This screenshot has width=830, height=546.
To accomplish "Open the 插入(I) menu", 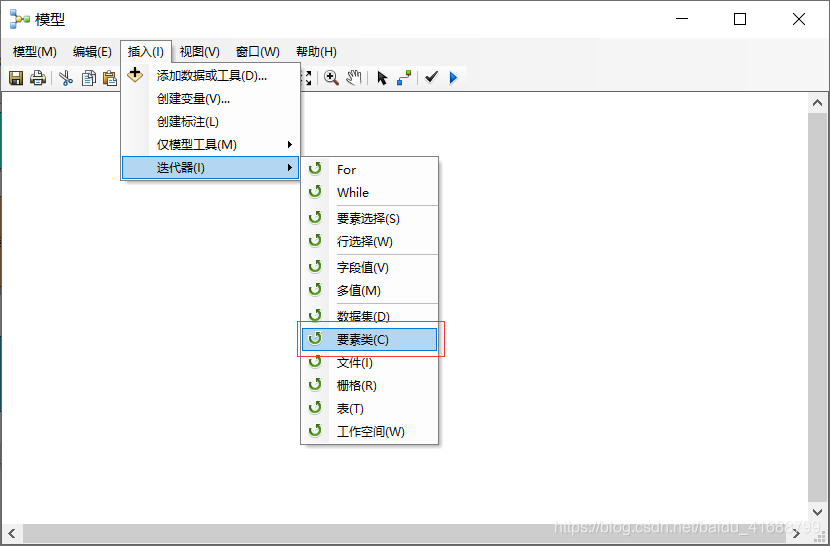I will pos(146,52).
